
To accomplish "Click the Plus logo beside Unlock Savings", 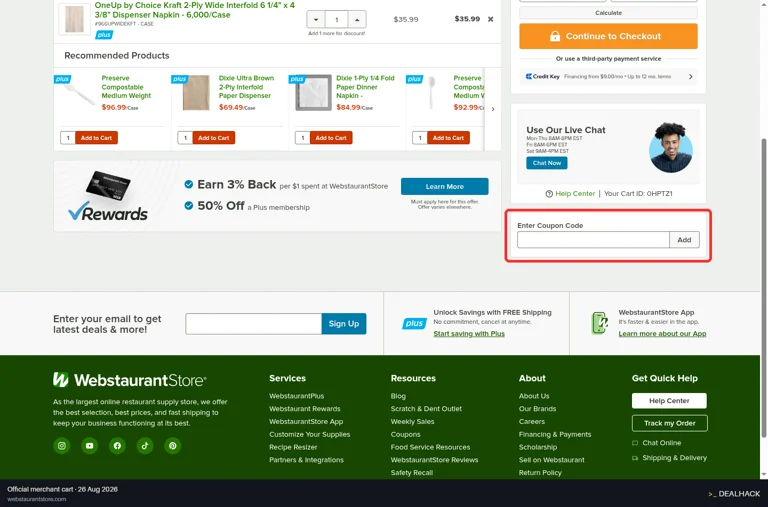I will click(x=414, y=323).
